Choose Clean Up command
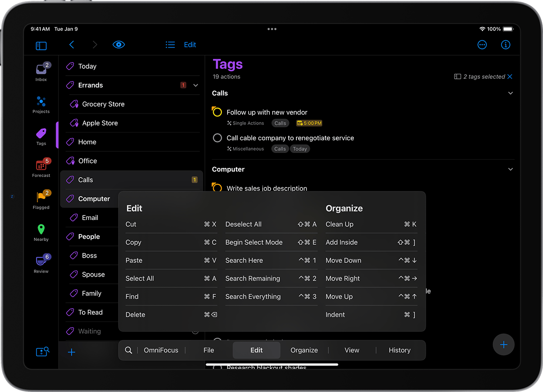The image size is (543, 392). pyautogui.click(x=372, y=224)
